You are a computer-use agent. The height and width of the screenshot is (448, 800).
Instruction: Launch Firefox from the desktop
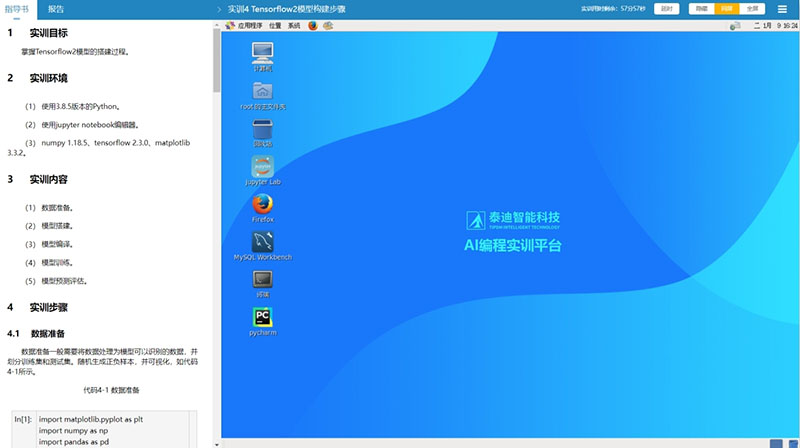pyautogui.click(x=263, y=205)
